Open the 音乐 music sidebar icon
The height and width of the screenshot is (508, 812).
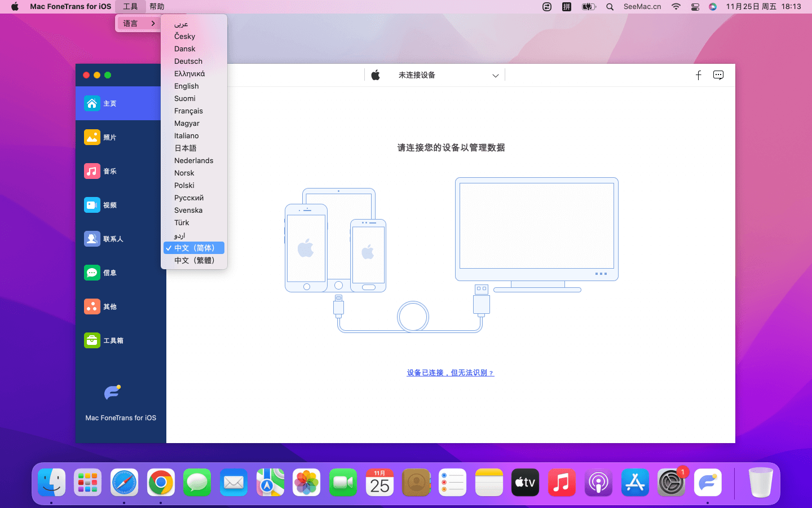(92, 171)
